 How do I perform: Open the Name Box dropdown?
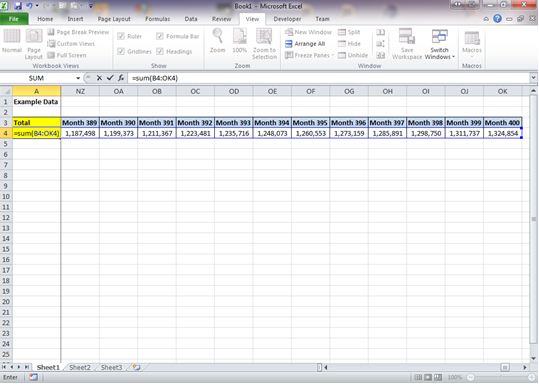78,78
